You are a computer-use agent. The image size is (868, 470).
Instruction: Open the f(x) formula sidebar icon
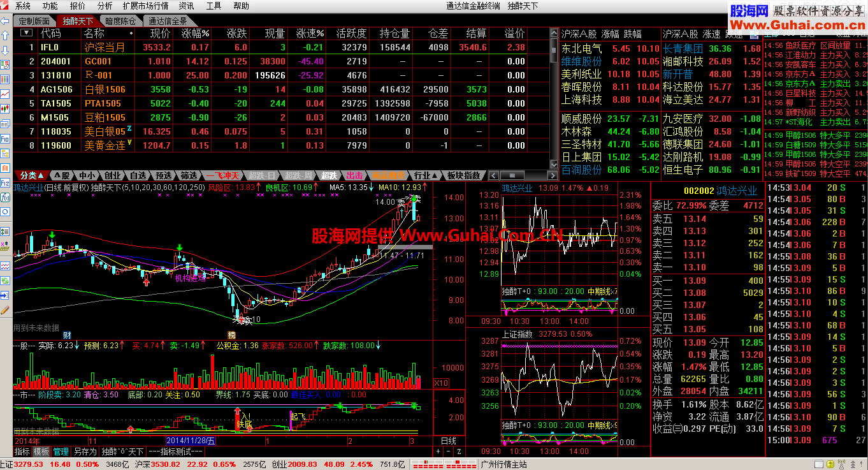[5, 198]
